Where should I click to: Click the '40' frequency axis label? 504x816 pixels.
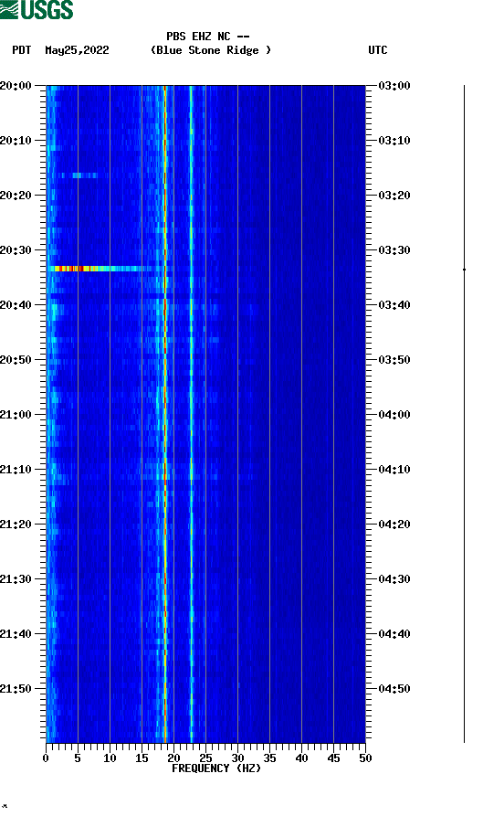301,758
